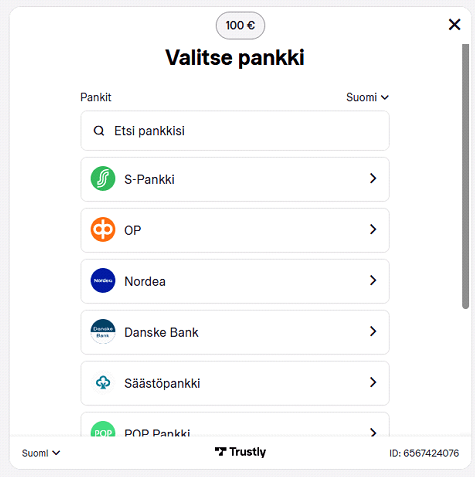Click the Danske Bank logo icon
Viewport: 475px width, 477px height.
pos(103,332)
